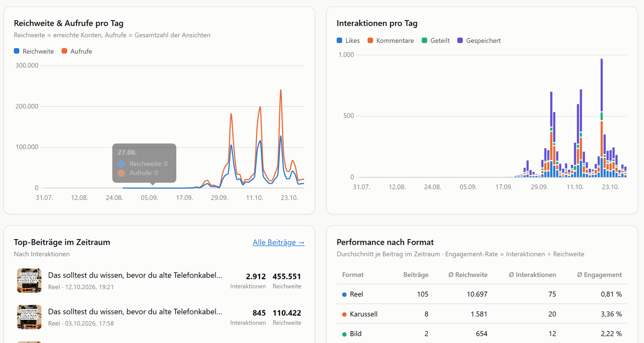Click the 29.09. axis label in reach chart

pos(219,197)
